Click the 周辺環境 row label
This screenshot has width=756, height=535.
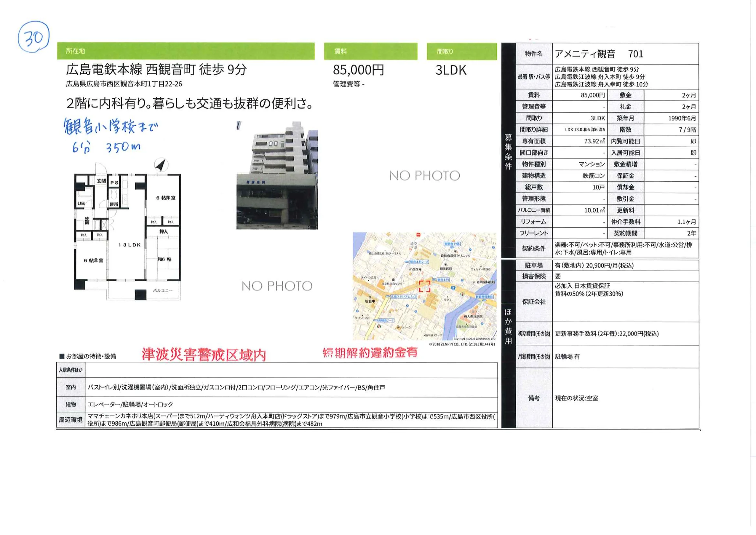pos(71,420)
